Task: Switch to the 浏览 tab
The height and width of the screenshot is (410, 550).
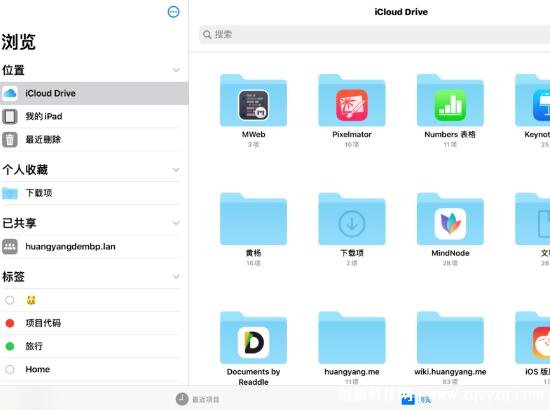Action: (416, 399)
